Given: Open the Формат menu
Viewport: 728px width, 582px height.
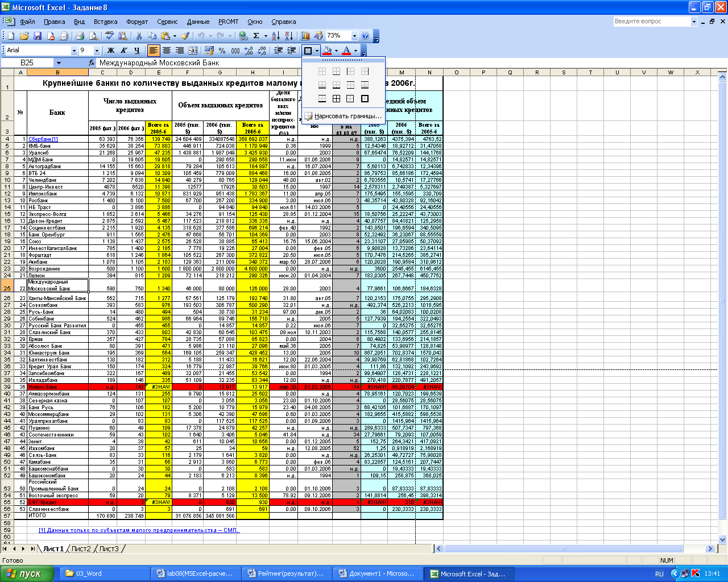Looking at the screenshot, I should [137, 22].
